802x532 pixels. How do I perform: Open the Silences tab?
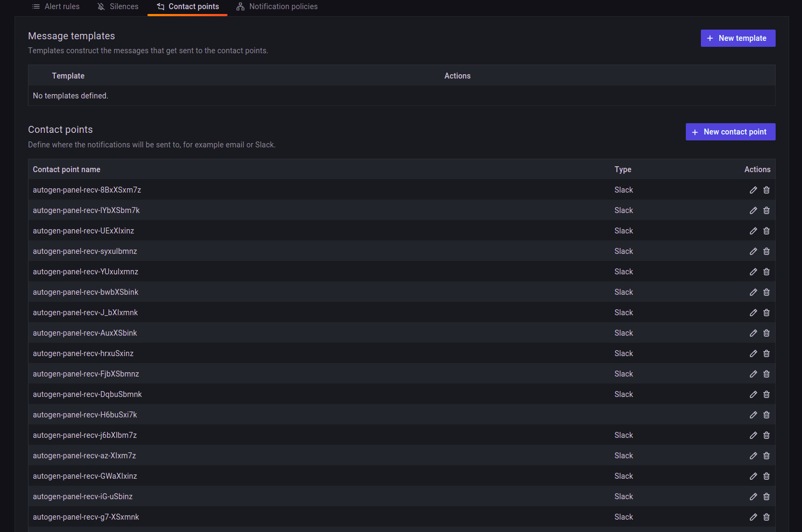118,6
